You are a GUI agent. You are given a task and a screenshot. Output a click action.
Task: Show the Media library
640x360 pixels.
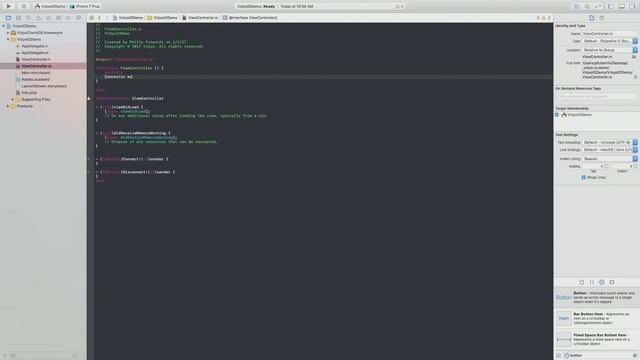(x=612, y=282)
